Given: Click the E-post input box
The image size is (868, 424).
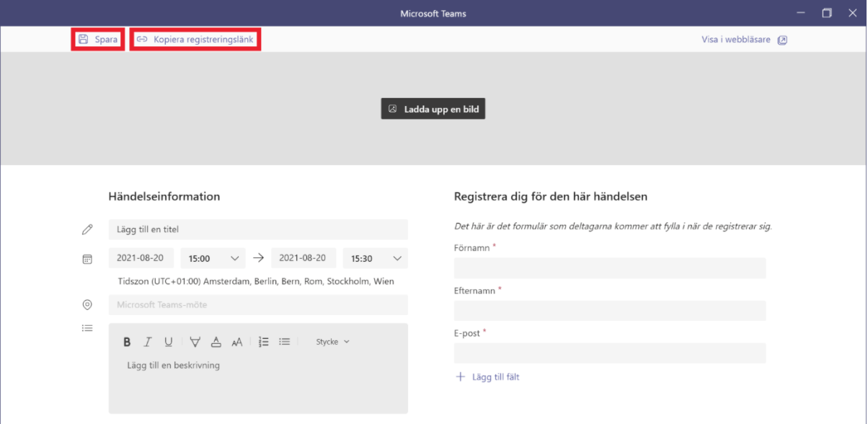Looking at the screenshot, I should (610, 353).
